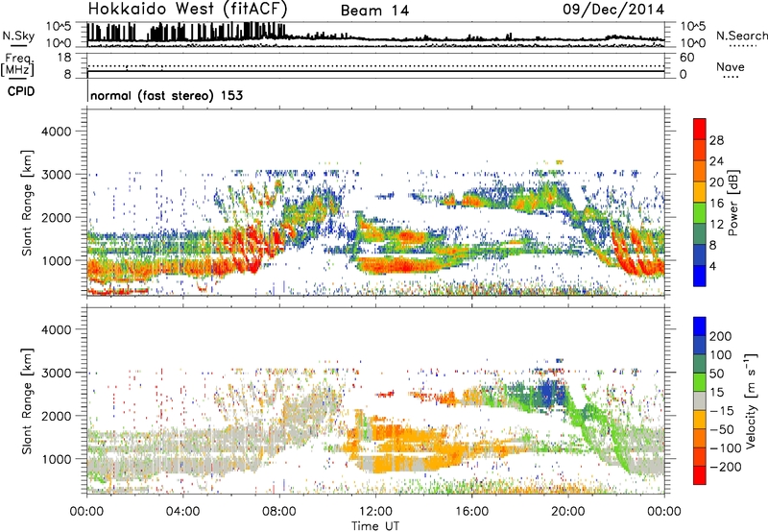The height and width of the screenshot is (532, 768).
Task: Click the 'Freq. [MHz]' axis label
Action: 19,65
